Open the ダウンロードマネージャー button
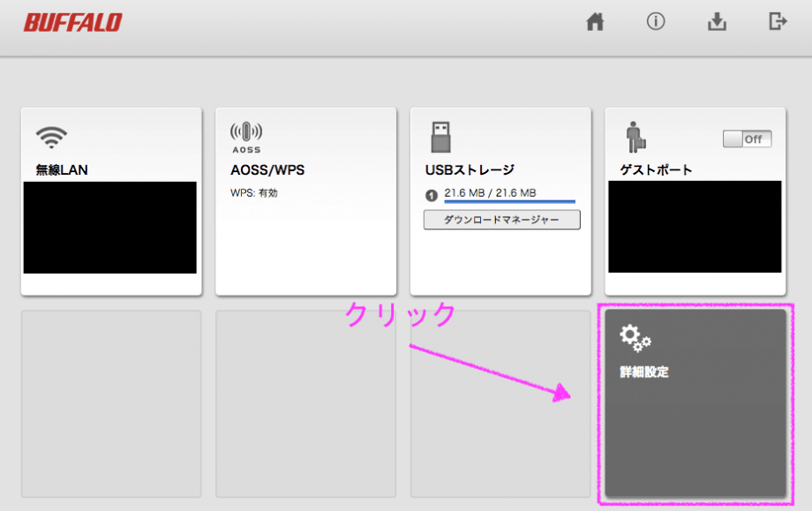The width and height of the screenshot is (812, 511). coord(501,221)
